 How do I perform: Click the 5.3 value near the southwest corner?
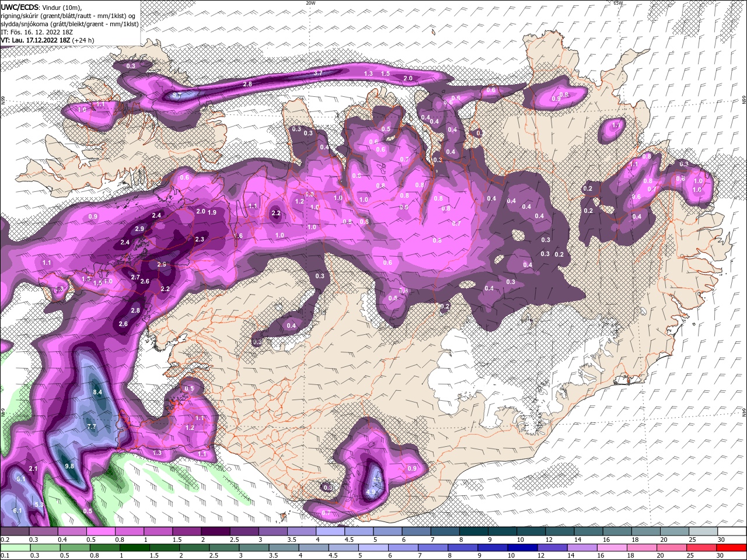39,505
